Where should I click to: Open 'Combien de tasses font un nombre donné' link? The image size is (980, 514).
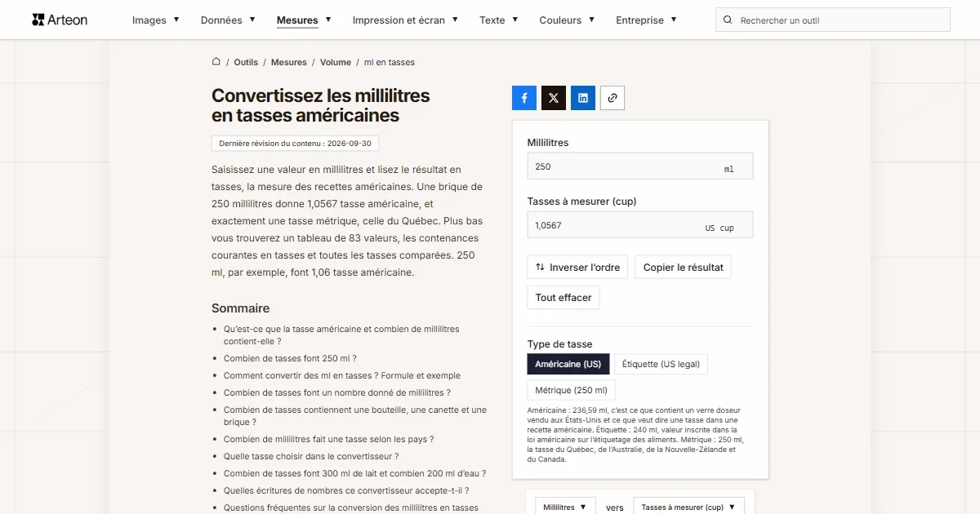(337, 392)
